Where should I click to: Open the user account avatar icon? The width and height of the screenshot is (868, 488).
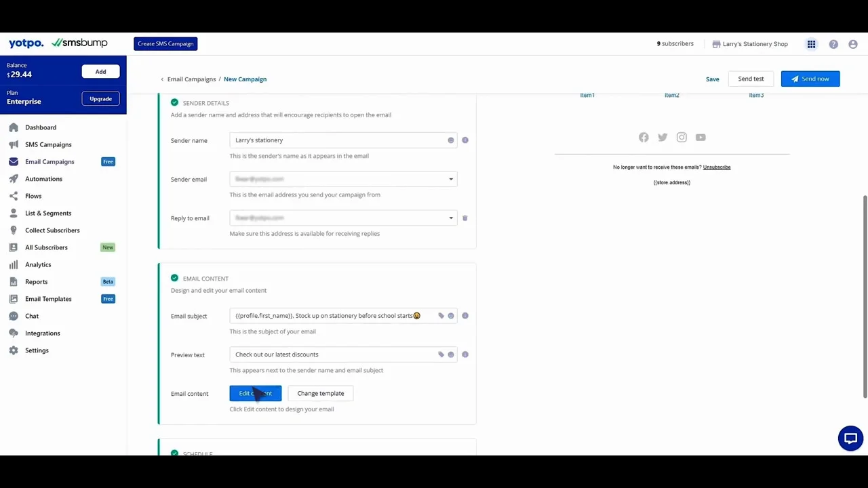[x=853, y=44]
